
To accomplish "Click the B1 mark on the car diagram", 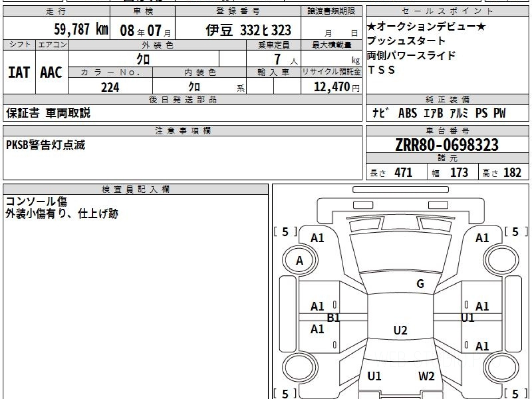I will coord(333,317).
